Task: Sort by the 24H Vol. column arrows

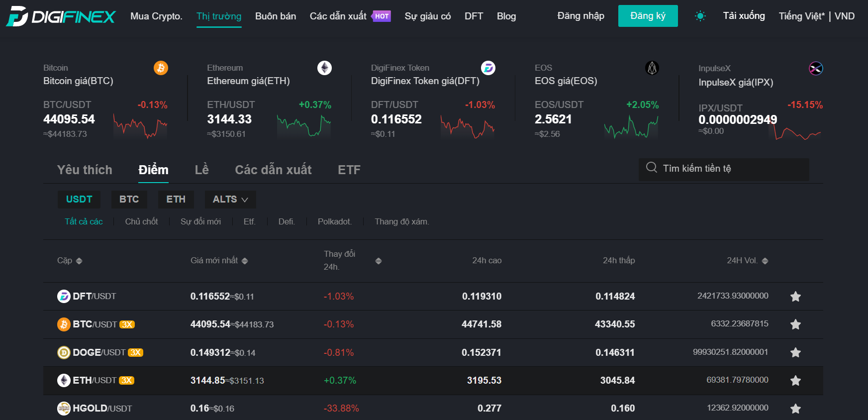Action: click(x=765, y=261)
